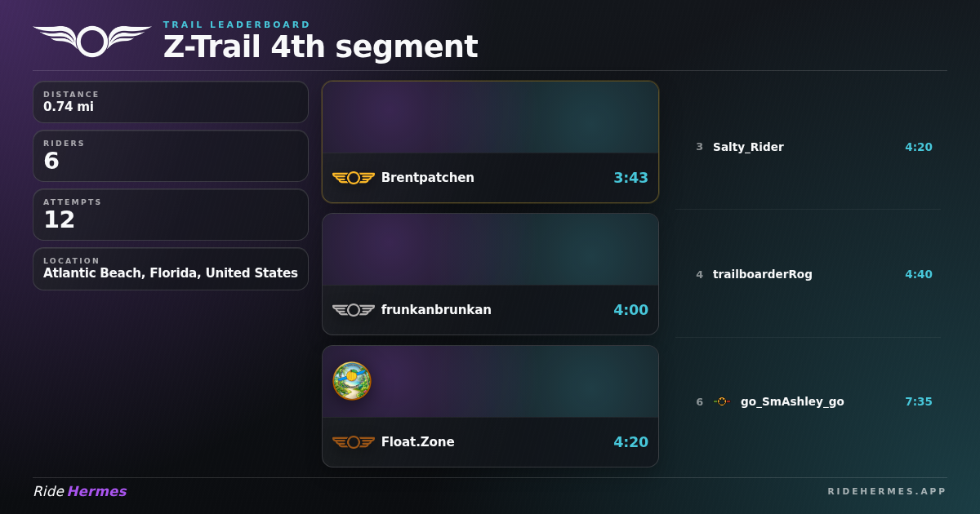This screenshot has height=514, width=980.
Task: Click the Ride Hermes footer brand
Action: click(80, 491)
